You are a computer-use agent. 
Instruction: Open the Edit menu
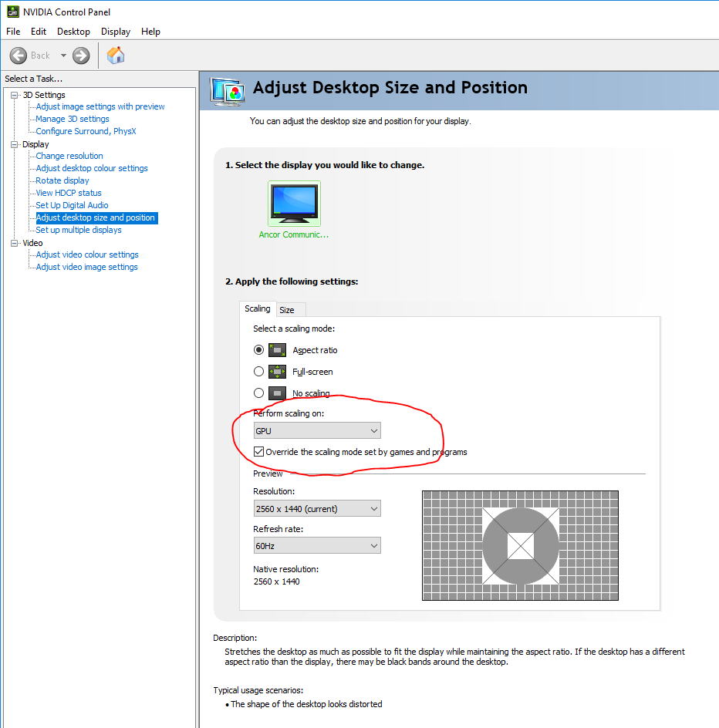(39, 31)
